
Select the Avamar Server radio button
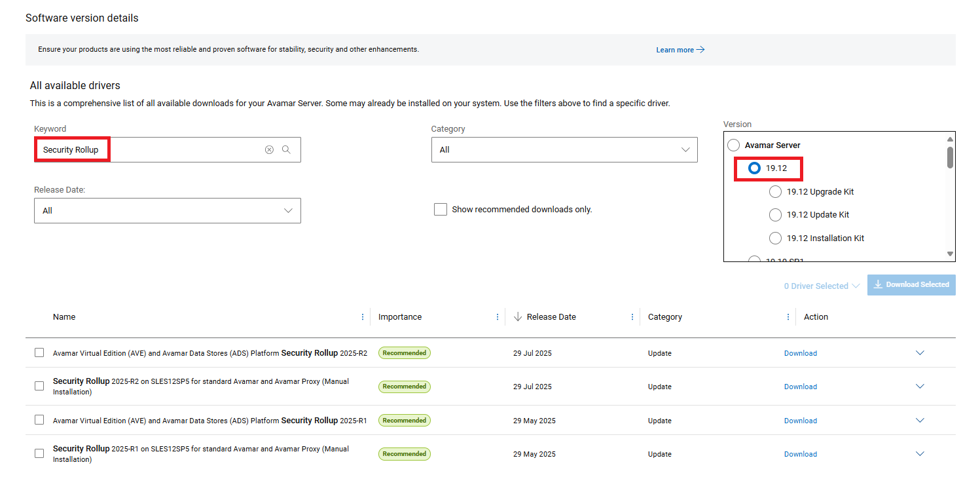point(734,145)
